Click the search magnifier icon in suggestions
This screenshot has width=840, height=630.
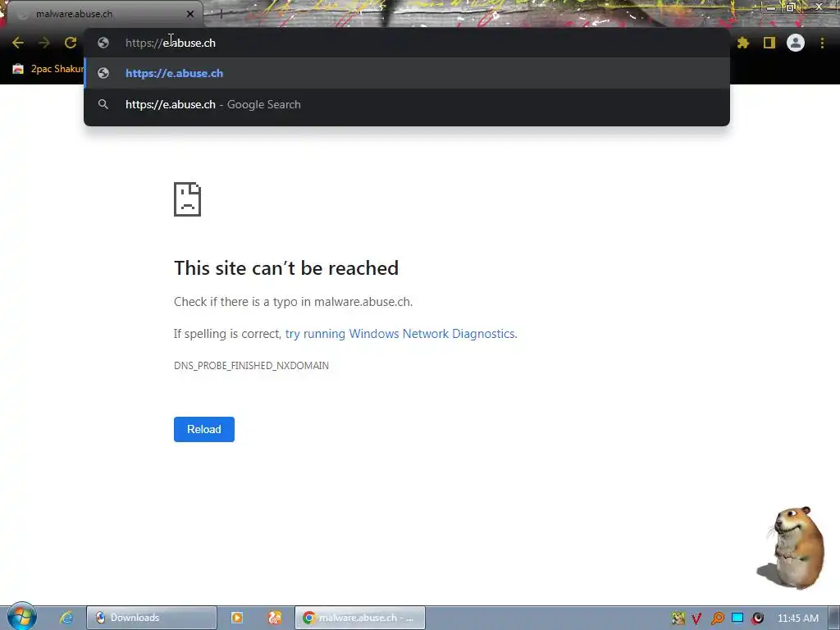pos(103,104)
